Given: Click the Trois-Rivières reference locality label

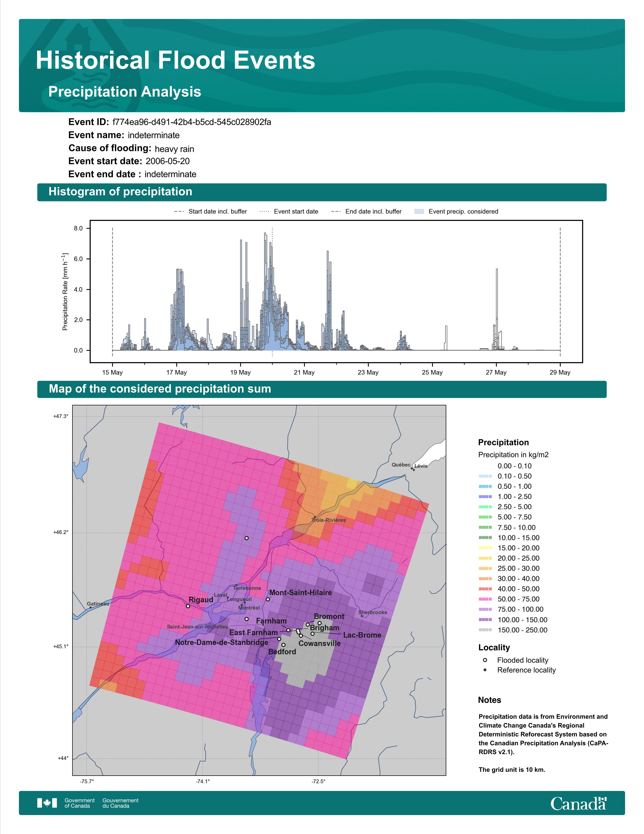Looking at the screenshot, I should [x=329, y=520].
